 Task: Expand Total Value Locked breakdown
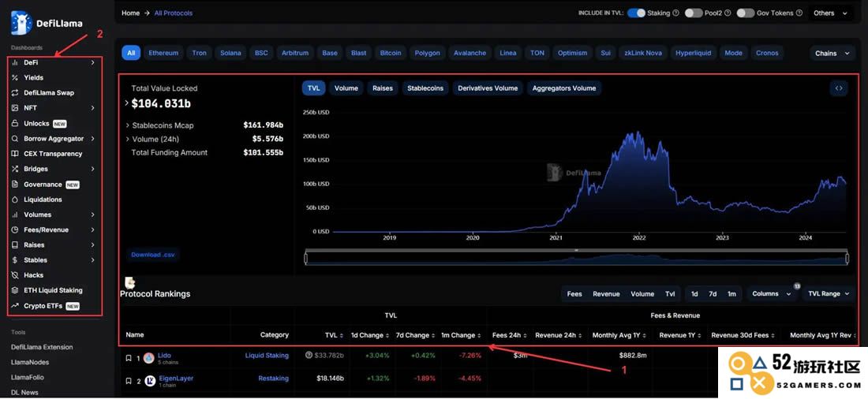coord(127,103)
